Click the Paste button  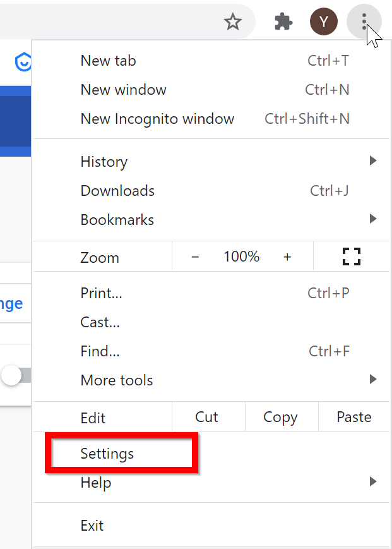(354, 417)
